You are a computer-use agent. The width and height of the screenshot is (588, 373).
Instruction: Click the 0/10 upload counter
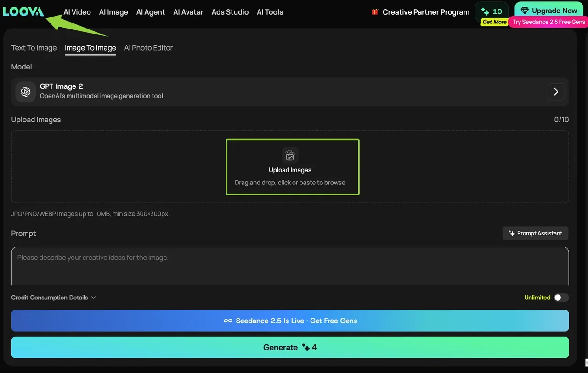coord(561,120)
